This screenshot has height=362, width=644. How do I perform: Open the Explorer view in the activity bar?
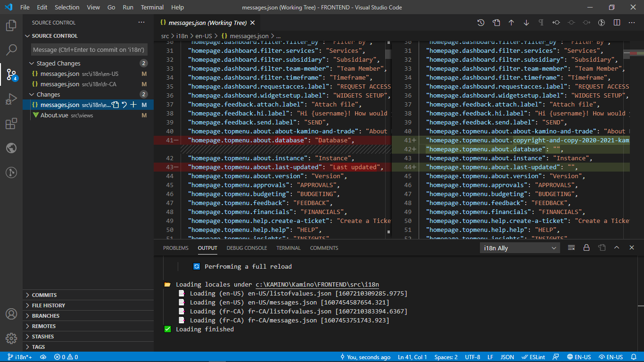11,26
